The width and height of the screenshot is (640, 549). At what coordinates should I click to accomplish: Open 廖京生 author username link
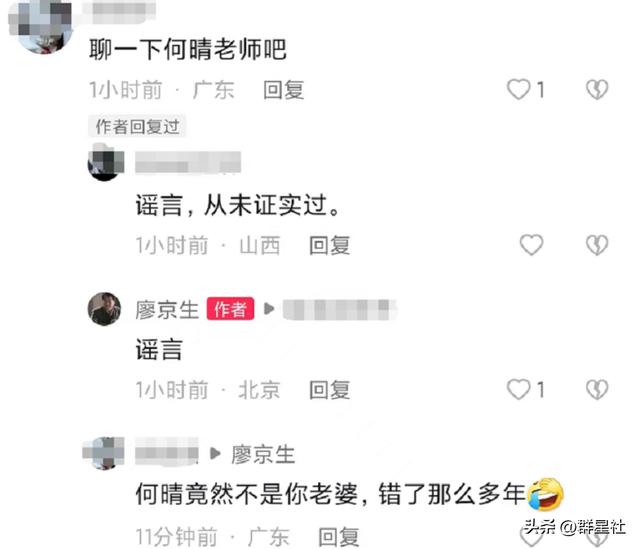click(x=167, y=309)
